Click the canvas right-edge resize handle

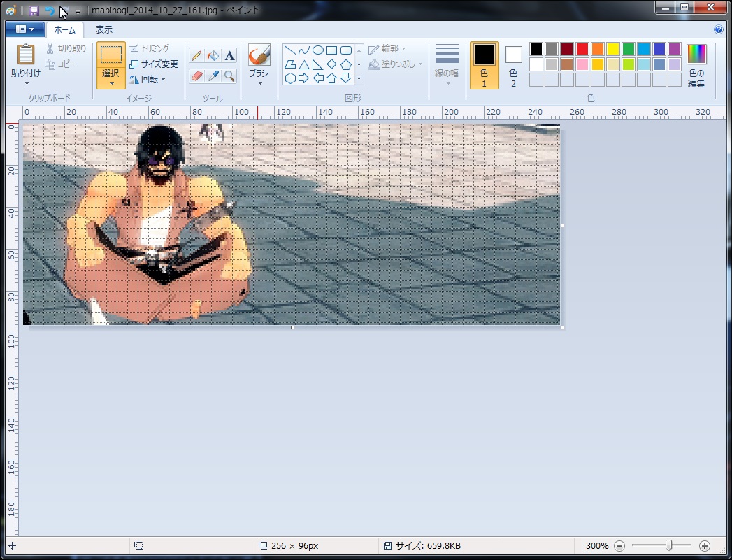pos(562,225)
